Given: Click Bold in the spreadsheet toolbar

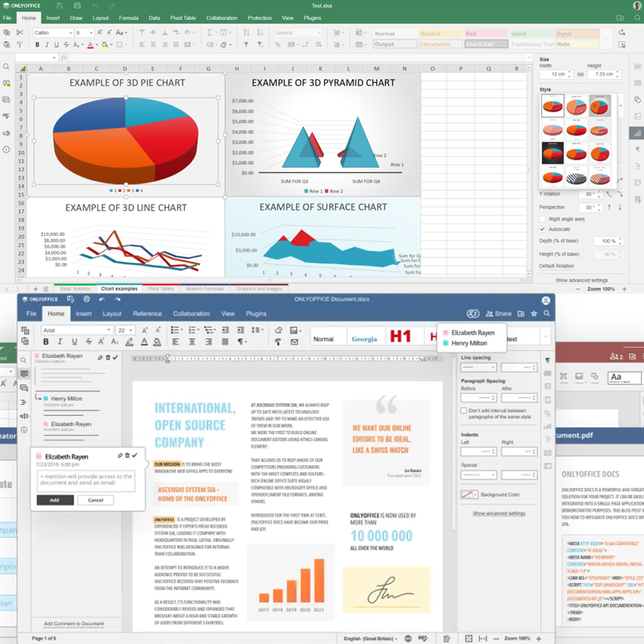Looking at the screenshot, I should (37, 45).
